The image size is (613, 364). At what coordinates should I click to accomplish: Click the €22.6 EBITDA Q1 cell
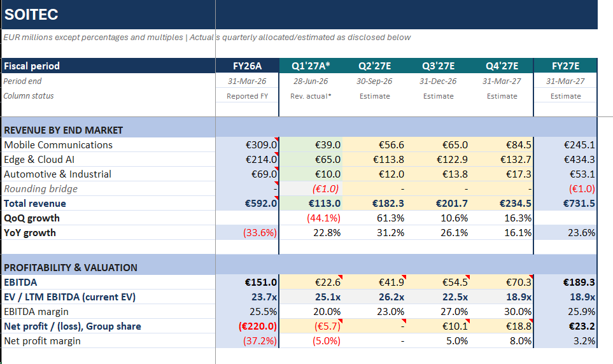tap(311, 283)
